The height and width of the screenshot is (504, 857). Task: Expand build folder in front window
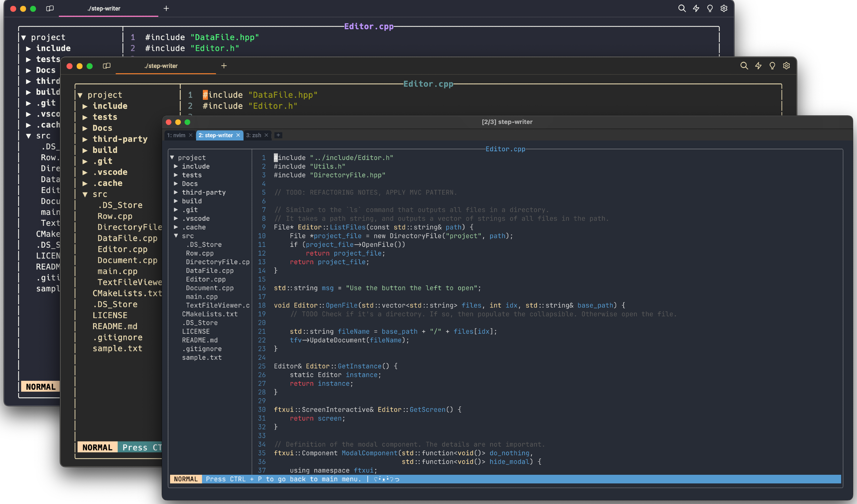tap(176, 201)
